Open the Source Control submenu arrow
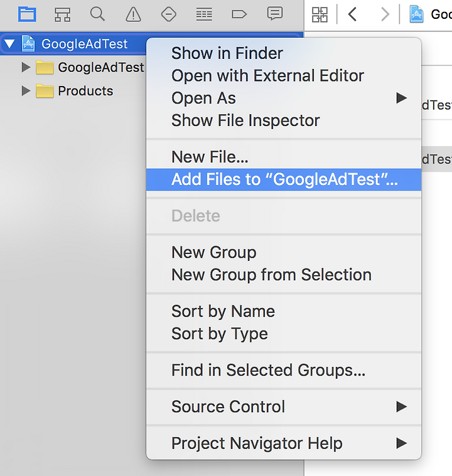452x476 pixels. [402, 406]
